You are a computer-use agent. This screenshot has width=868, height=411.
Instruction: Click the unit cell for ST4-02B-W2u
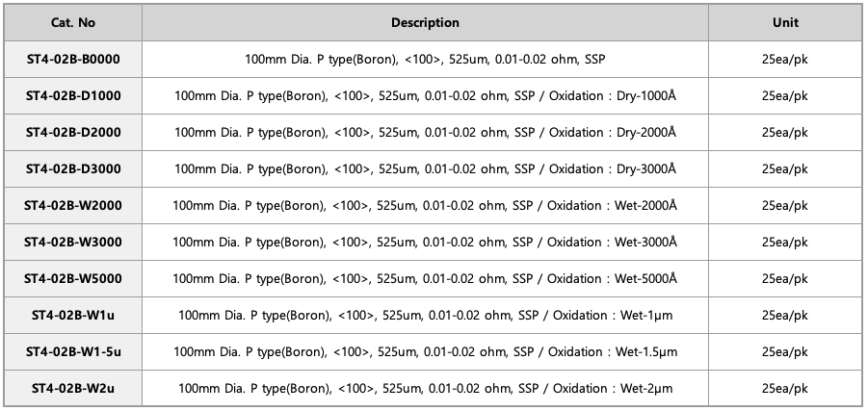click(x=785, y=388)
